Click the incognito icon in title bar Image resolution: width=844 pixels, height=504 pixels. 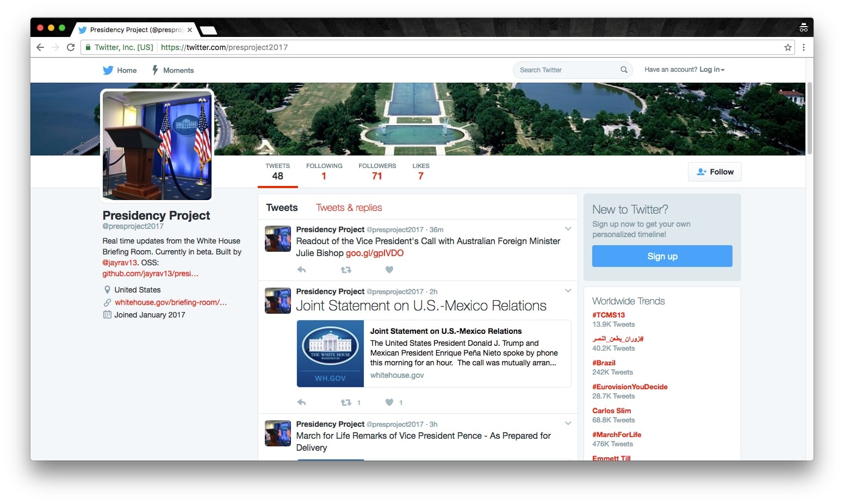point(803,28)
